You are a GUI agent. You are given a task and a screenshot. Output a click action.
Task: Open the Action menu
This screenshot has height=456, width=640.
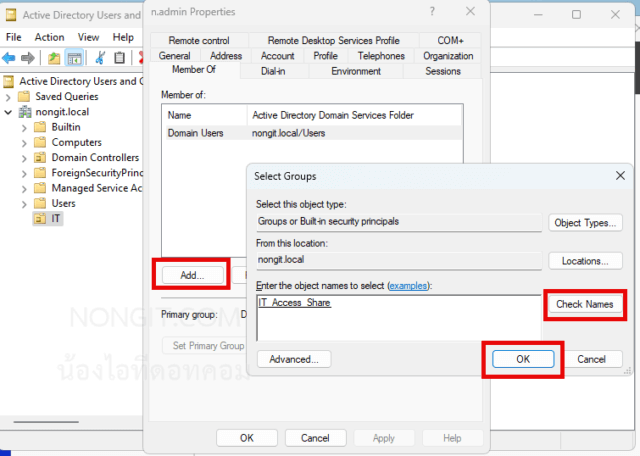click(49, 37)
